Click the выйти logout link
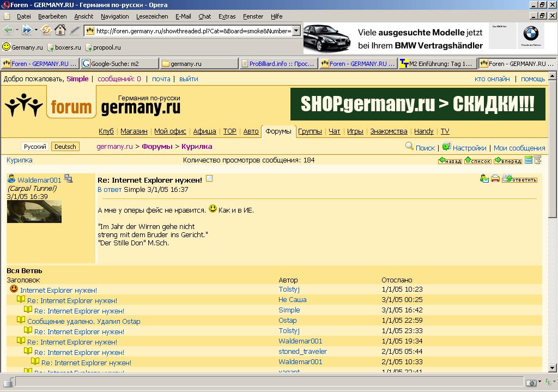 [189, 79]
